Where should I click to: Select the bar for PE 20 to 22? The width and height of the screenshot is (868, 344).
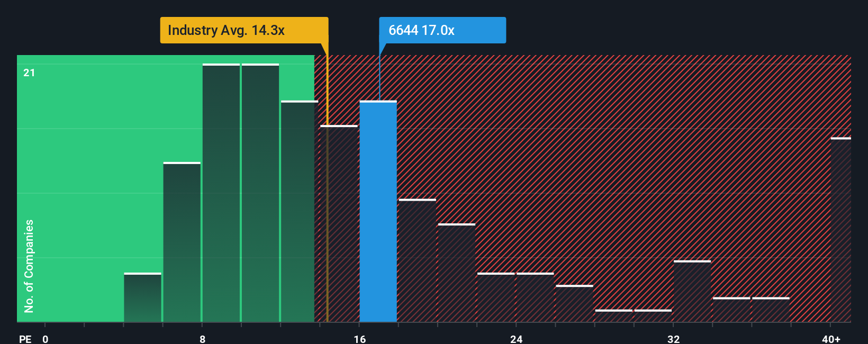[x=457, y=273]
